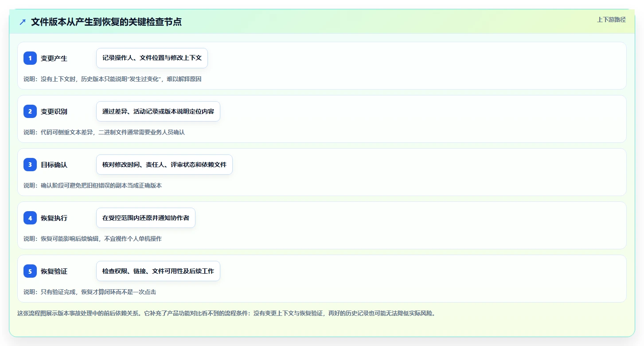
Task: Select step number badge 1
Action: tap(30, 58)
